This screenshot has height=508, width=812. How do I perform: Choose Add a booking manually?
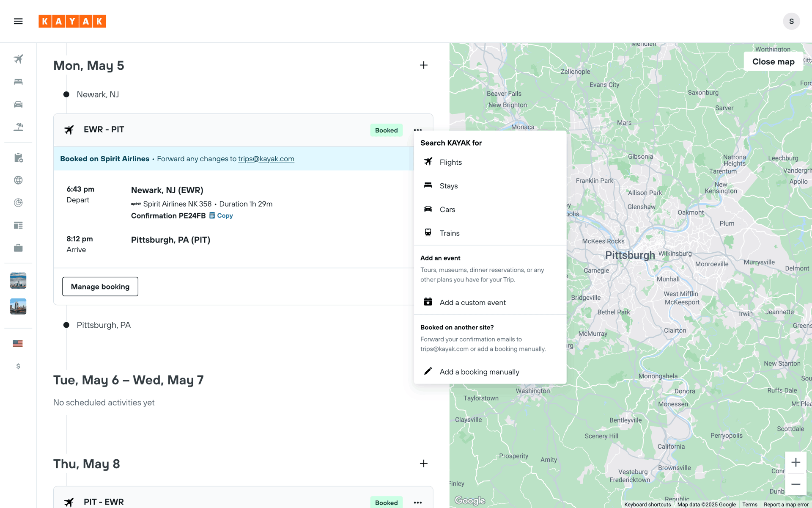(490, 372)
